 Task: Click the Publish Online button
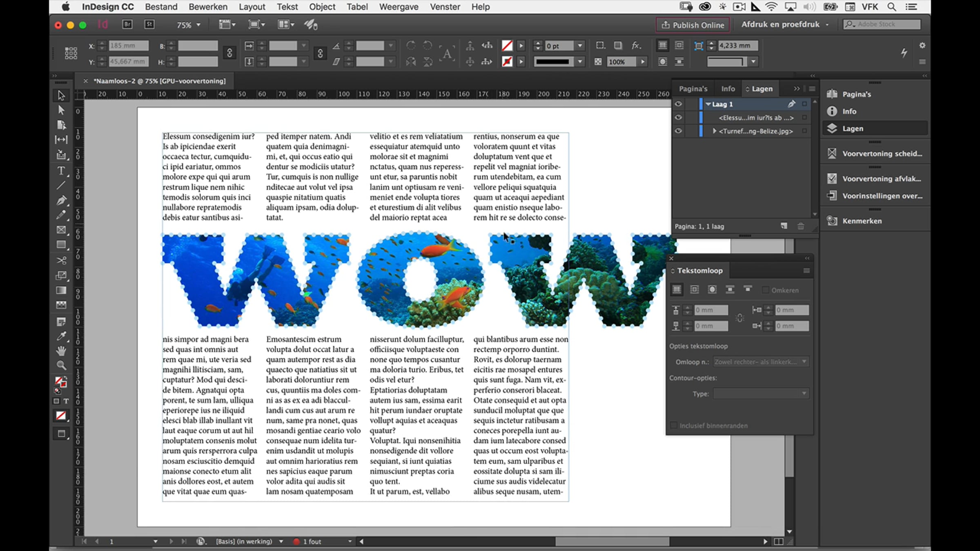click(693, 25)
